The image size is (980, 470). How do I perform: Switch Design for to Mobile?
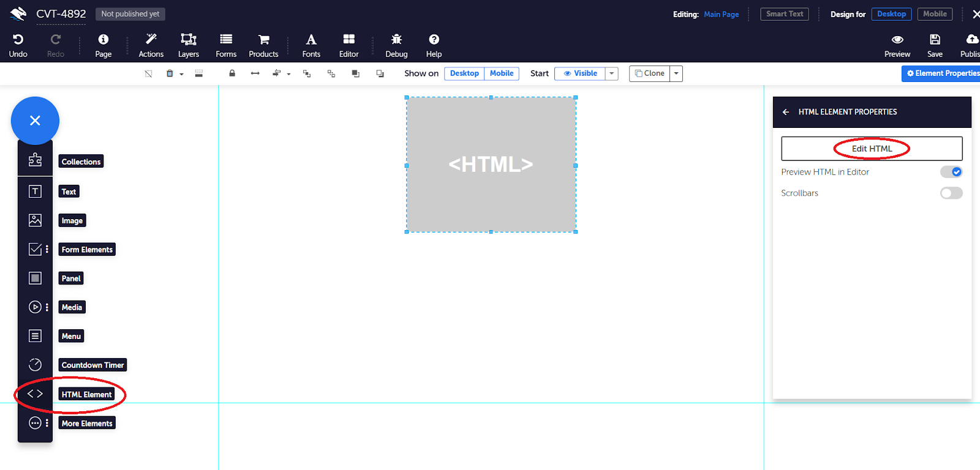click(935, 14)
